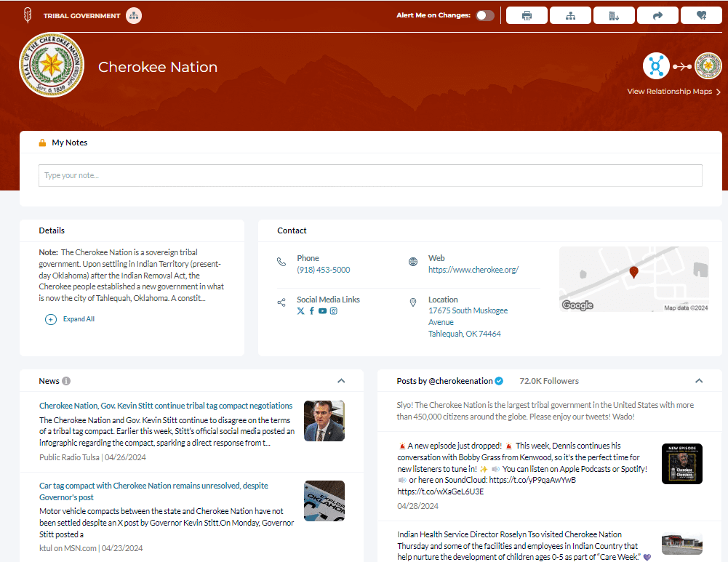Open the X (Twitter) social media link
728x562 pixels.
pyautogui.click(x=301, y=311)
